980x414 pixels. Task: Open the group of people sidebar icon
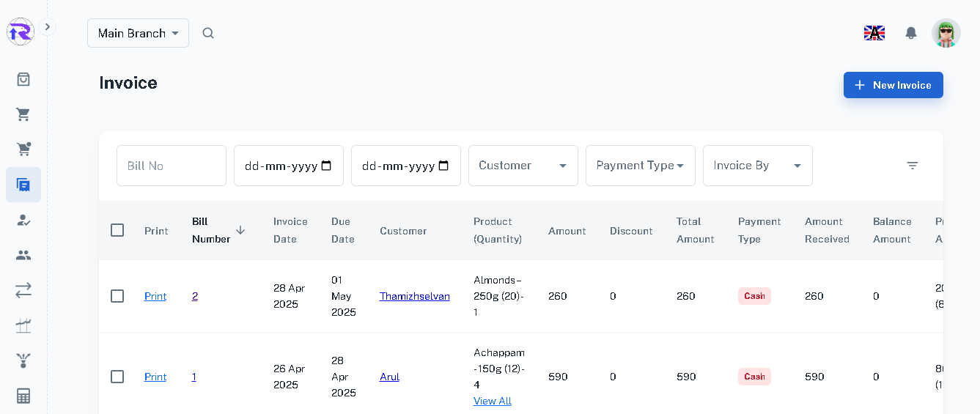click(23, 255)
